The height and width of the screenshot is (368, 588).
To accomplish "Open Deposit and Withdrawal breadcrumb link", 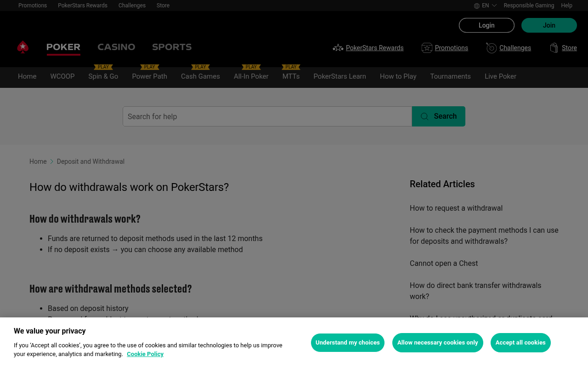I will click(x=90, y=161).
